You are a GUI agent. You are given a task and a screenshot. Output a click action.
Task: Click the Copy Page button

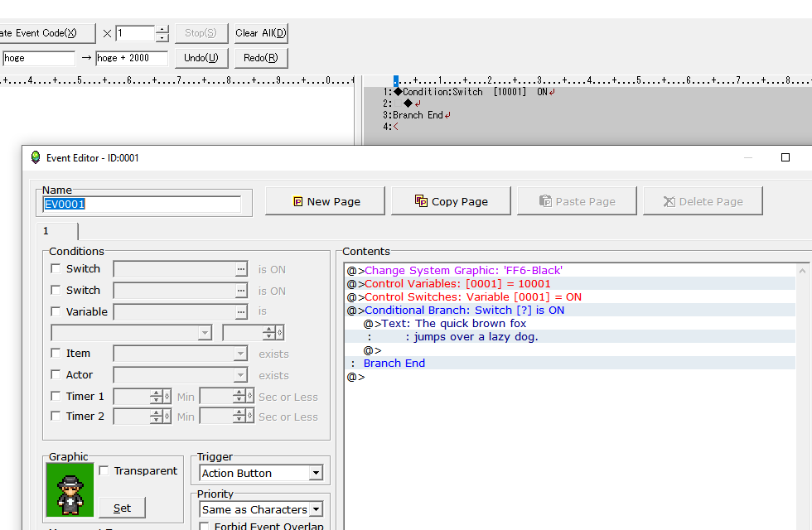click(451, 200)
